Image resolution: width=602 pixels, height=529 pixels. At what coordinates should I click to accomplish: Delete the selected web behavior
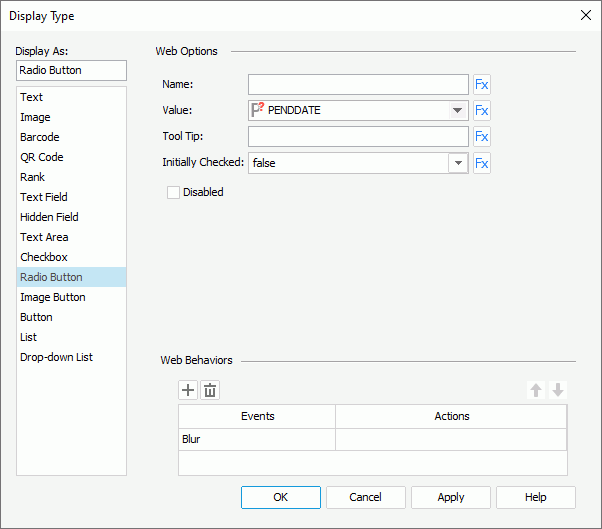210,390
